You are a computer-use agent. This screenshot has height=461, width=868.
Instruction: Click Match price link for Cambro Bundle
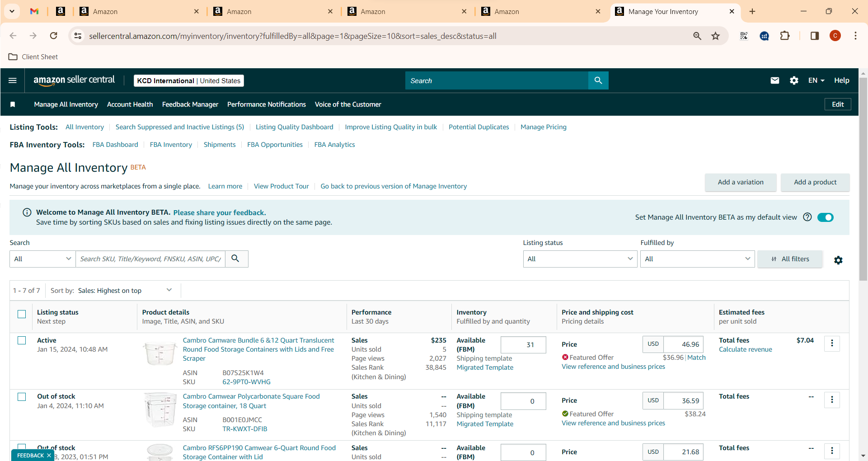coord(696,358)
